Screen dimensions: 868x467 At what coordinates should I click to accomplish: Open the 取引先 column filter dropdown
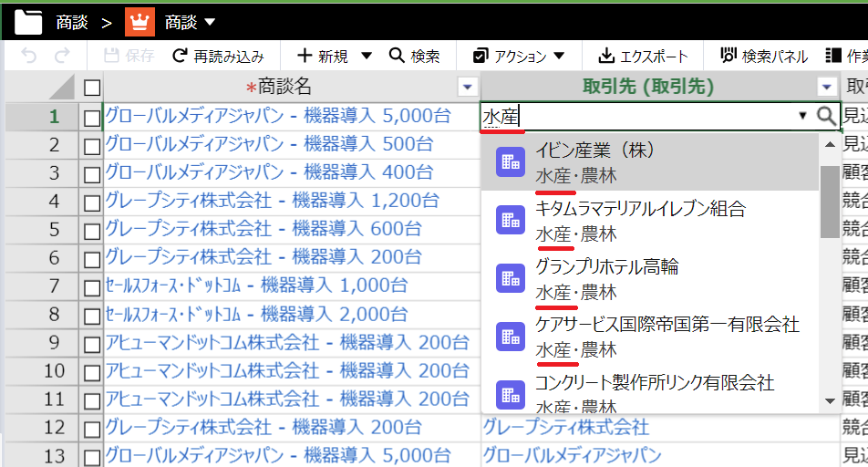pos(826,87)
